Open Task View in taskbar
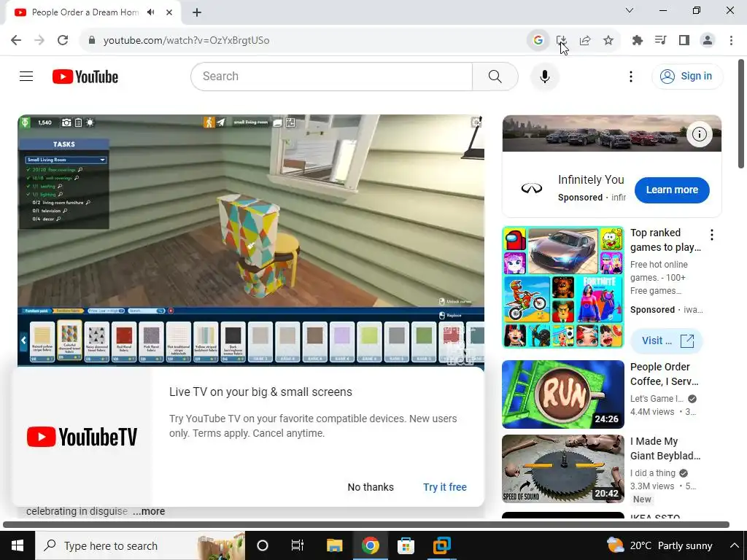747x560 pixels. (x=298, y=545)
